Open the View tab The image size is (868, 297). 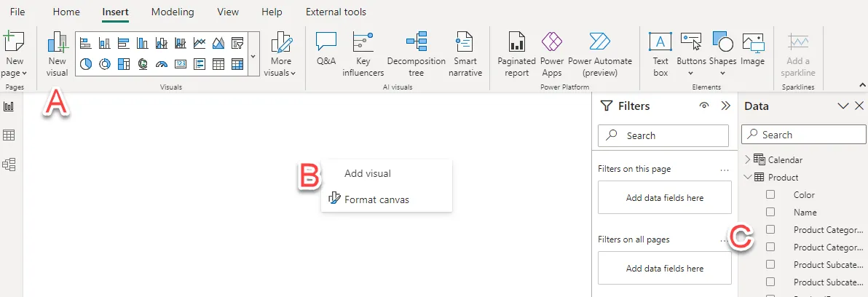pyautogui.click(x=228, y=12)
